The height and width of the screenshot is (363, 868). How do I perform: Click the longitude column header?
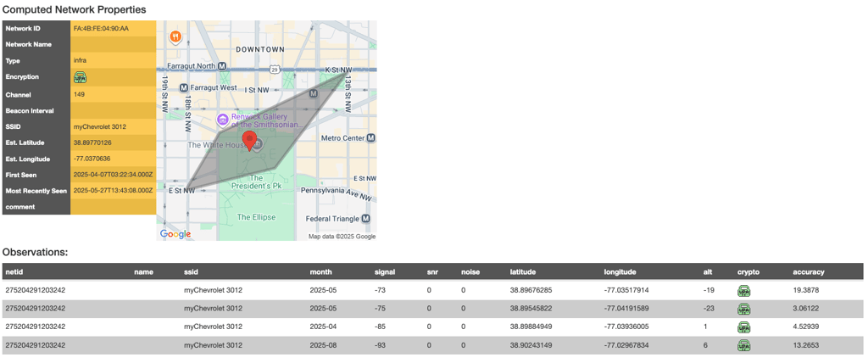(620, 272)
